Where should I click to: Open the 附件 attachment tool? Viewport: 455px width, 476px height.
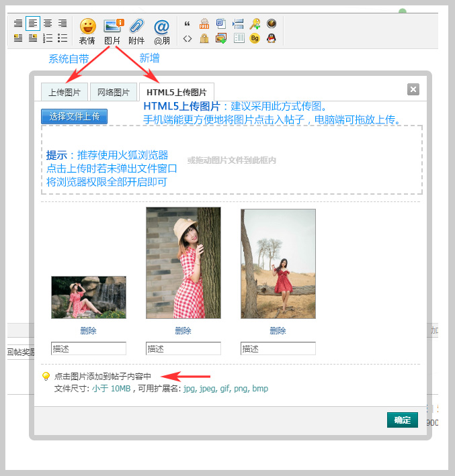[x=136, y=31]
